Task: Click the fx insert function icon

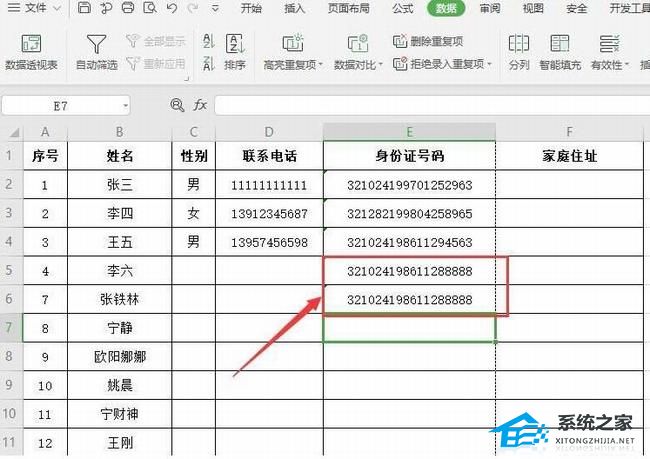Action: tap(200, 105)
